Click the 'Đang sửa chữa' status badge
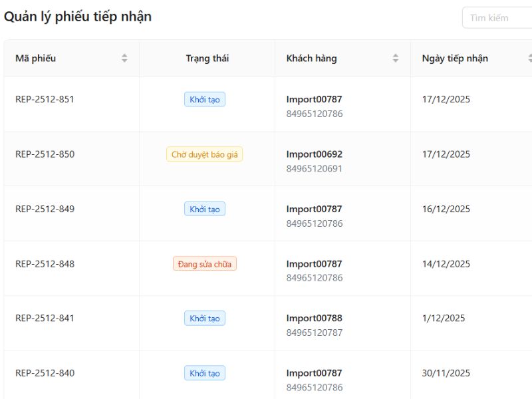532x399 pixels. click(x=204, y=263)
